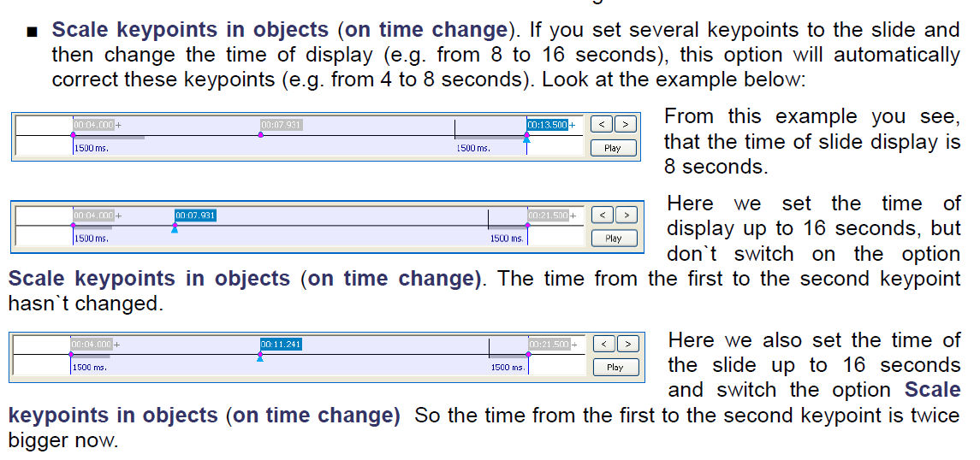The height and width of the screenshot is (460, 980).
Task: Click the previous arrow in the top timeline
Action: coord(602,124)
